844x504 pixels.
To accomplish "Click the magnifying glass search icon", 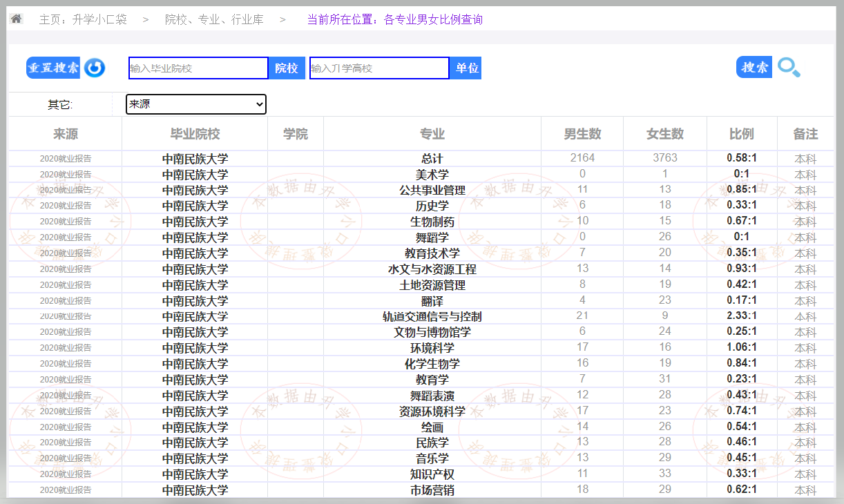I will click(789, 67).
